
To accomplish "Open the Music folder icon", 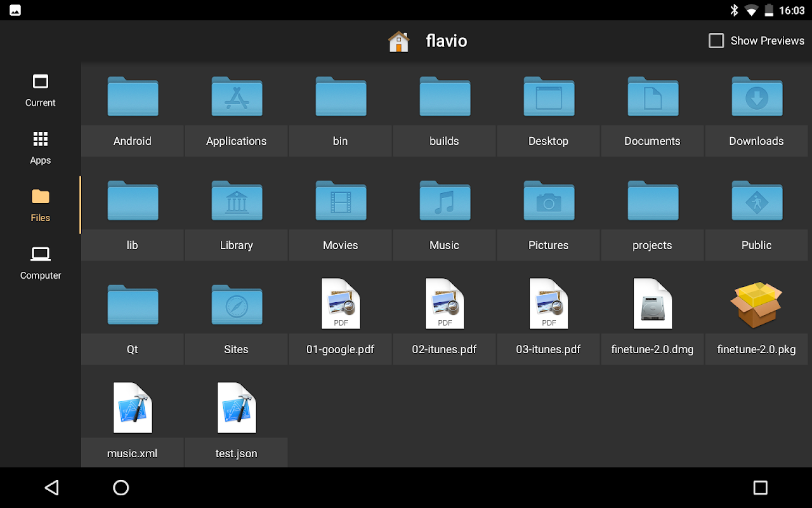I will pyautogui.click(x=445, y=201).
